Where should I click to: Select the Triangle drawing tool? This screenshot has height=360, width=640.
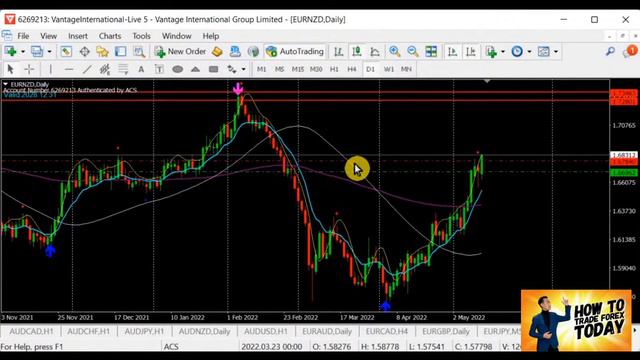coord(195,69)
